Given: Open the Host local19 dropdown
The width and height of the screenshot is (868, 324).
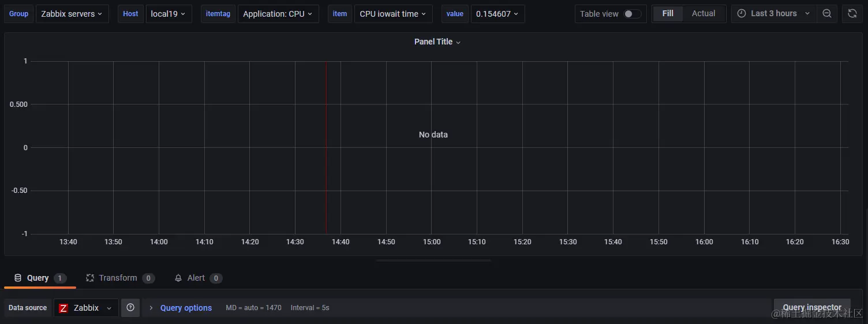Looking at the screenshot, I should (x=169, y=14).
